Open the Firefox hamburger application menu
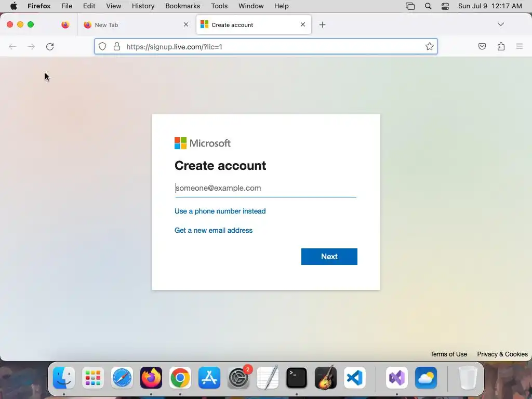Viewport: 532px width, 399px height. [520, 46]
